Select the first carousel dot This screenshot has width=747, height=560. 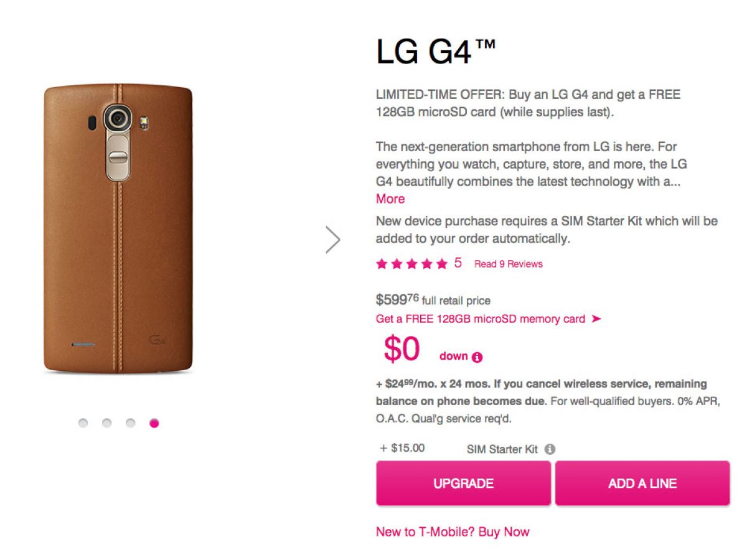click(83, 423)
